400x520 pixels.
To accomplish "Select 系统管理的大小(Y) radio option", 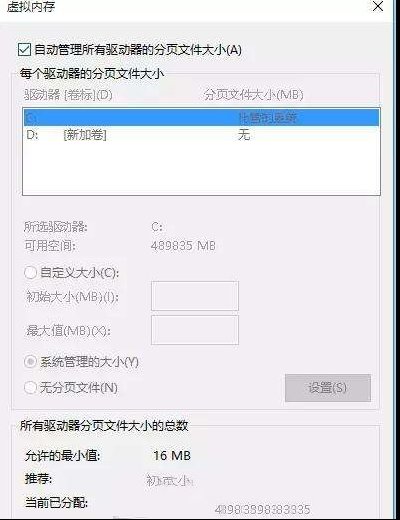I will coord(30,362).
